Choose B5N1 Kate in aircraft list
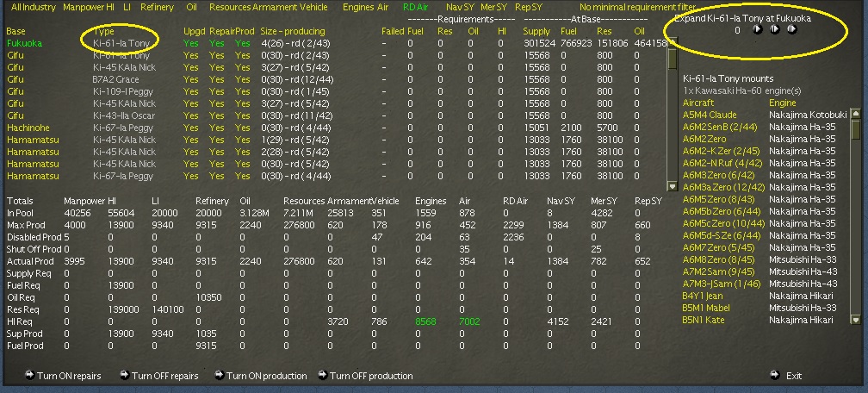The width and height of the screenshot is (868, 393). tap(703, 320)
